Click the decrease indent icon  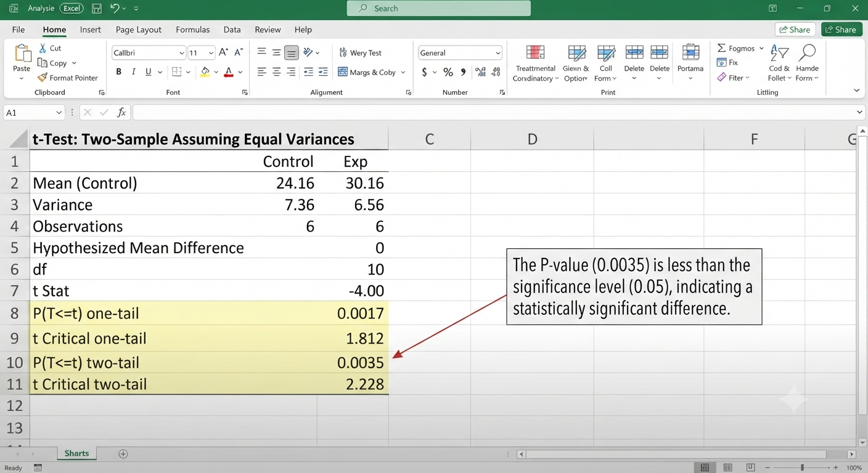(x=308, y=72)
